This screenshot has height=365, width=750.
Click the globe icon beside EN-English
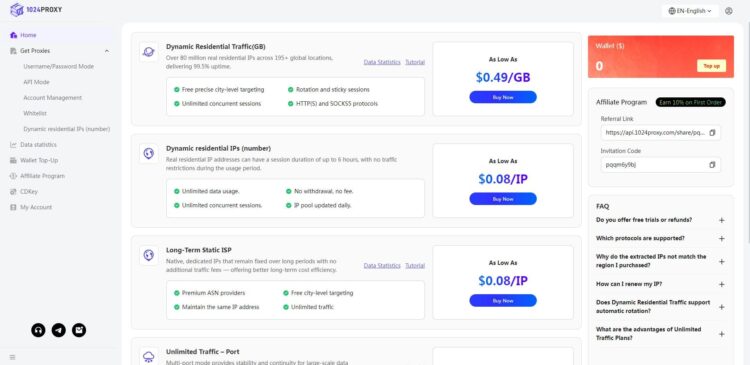pos(672,11)
